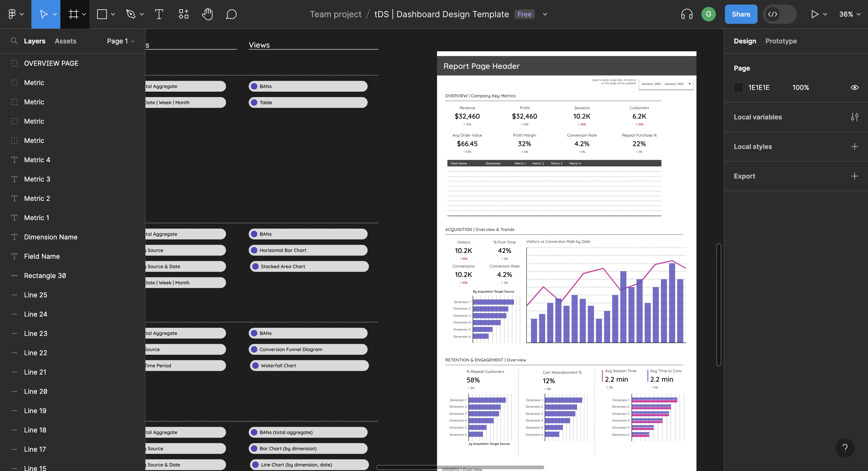Open the Resources components tool
Viewport: 868px width, 471px height.
[183, 14]
